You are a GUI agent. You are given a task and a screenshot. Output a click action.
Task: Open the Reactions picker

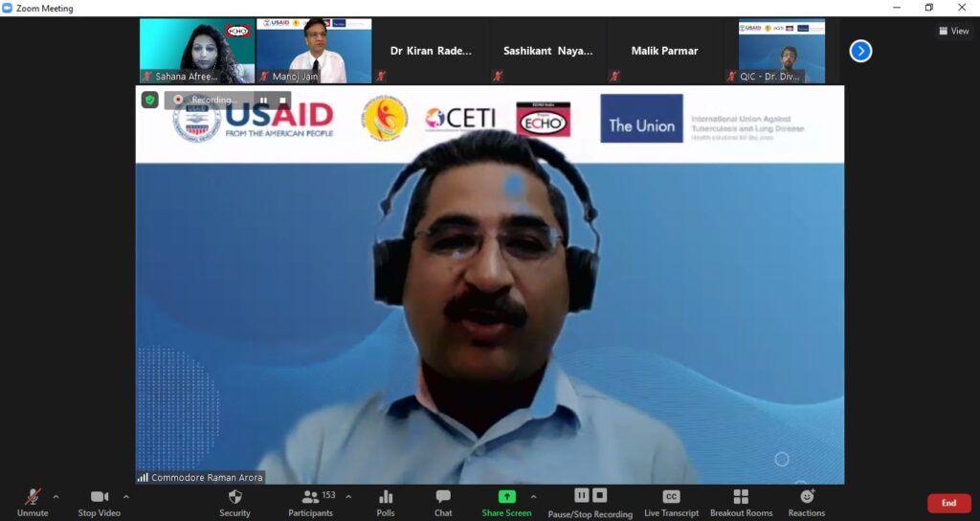tap(807, 502)
